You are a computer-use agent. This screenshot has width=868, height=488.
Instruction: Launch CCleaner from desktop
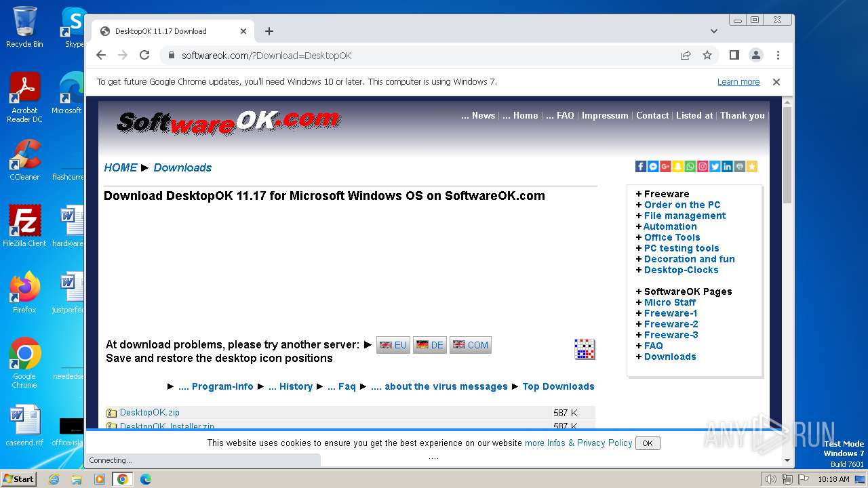click(24, 160)
